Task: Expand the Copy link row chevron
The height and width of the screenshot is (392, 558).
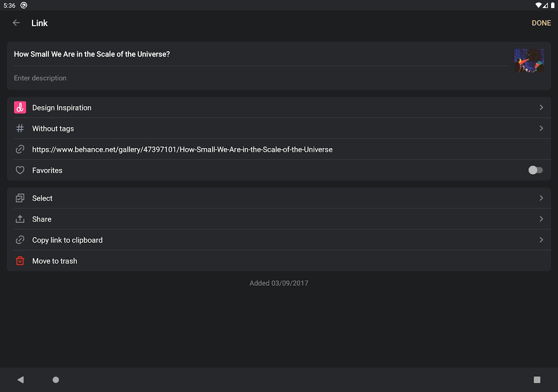Action: point(541,240)
